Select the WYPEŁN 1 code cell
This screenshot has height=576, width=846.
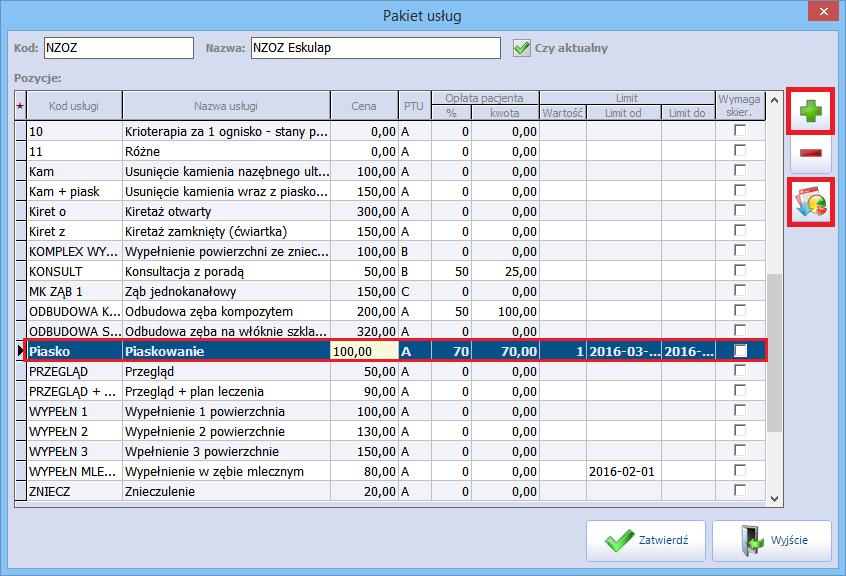[x=74, y=412]
